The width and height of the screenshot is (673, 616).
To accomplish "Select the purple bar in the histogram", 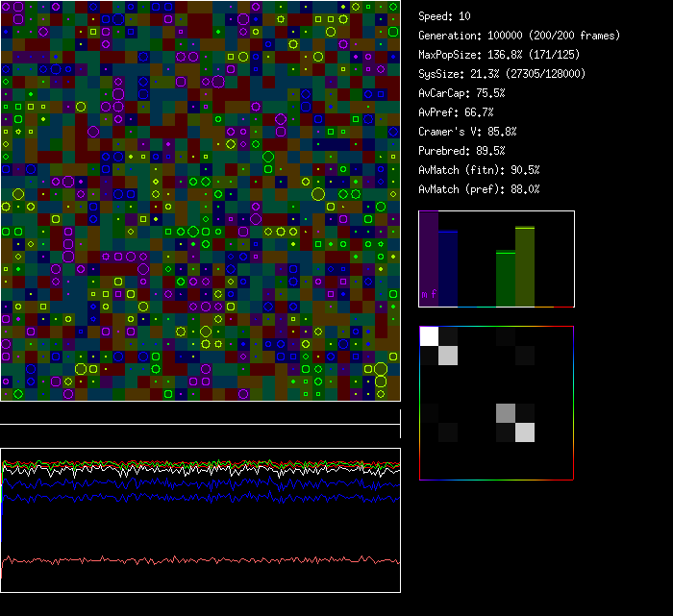I will [x=429, y=255].
